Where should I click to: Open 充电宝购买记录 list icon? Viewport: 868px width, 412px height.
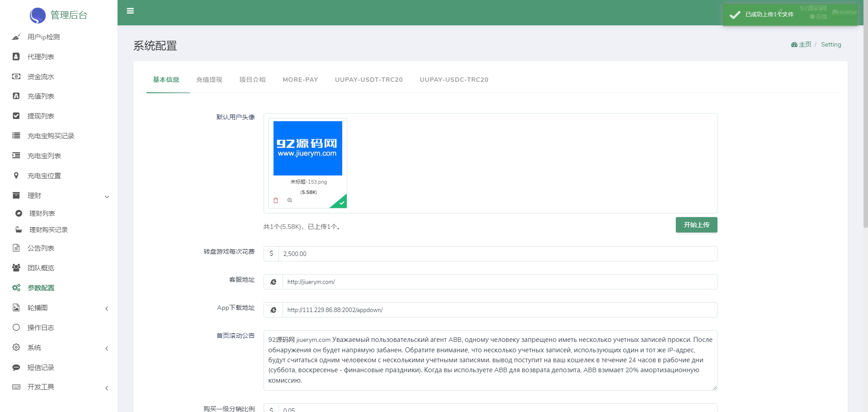click(16, 135)
